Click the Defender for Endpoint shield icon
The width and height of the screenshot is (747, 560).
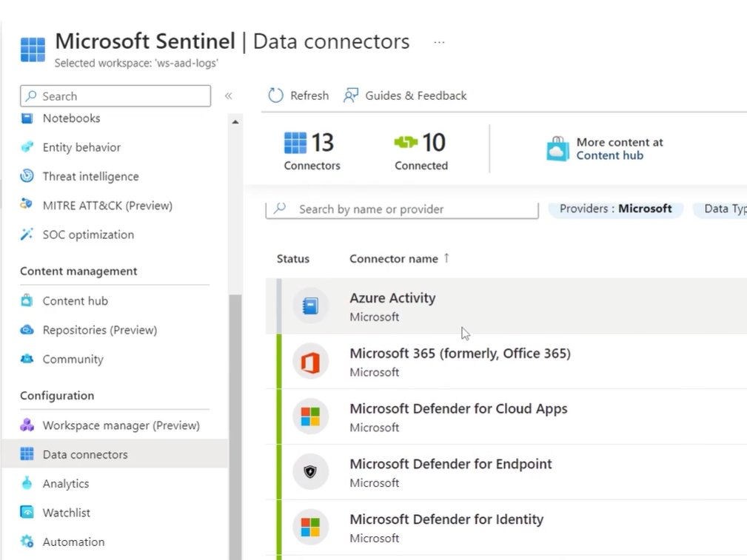pyautogui.click(x=310, y=472)
